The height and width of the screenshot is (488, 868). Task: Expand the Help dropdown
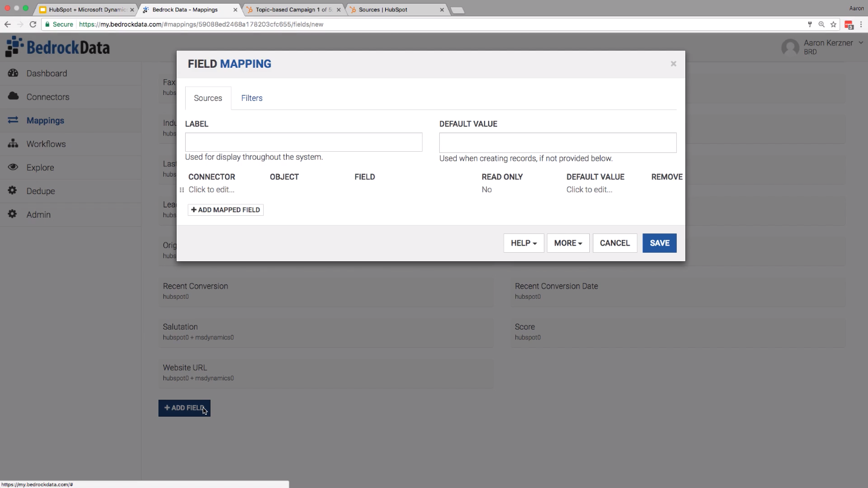point(524,243)
